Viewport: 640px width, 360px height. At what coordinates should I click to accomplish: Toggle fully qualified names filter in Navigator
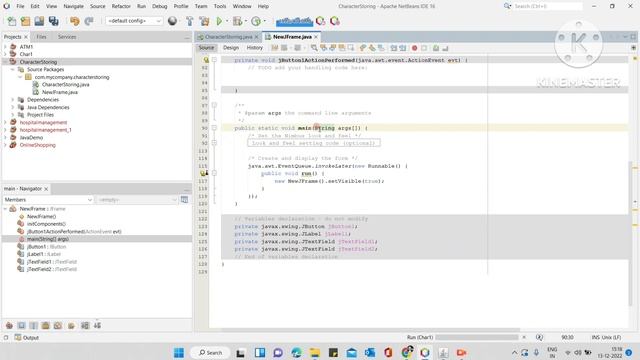click(x=71, y=326)
